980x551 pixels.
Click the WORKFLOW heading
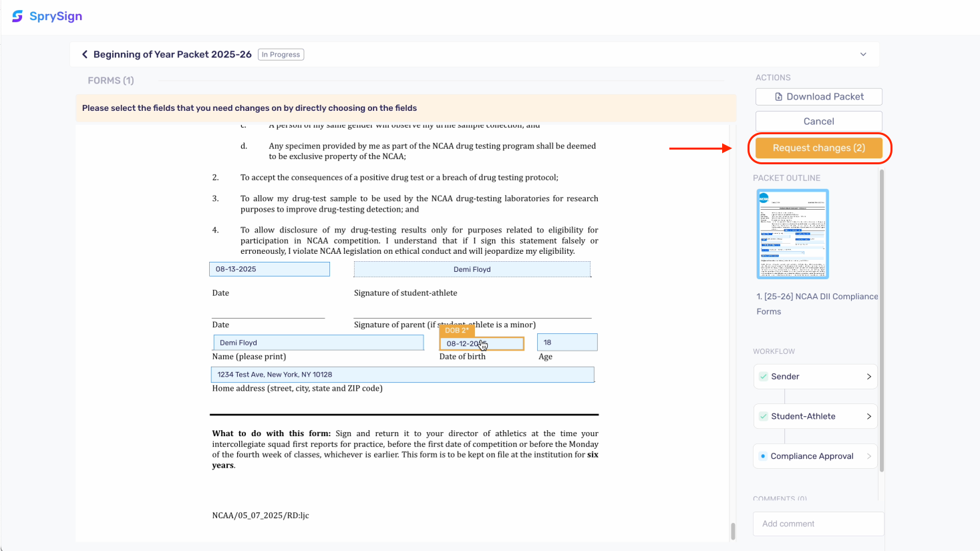pyautogui.click(x=774, y=351)
